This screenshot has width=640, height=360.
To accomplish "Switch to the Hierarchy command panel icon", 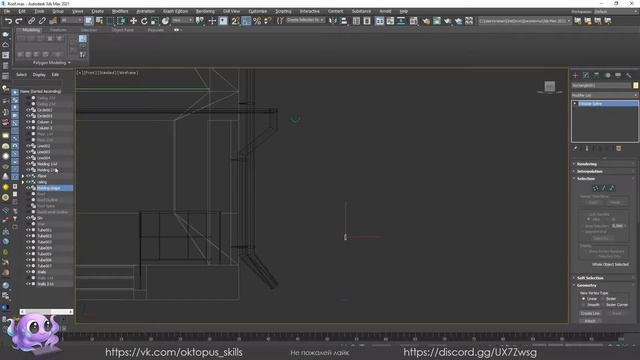I will [597, 76].
